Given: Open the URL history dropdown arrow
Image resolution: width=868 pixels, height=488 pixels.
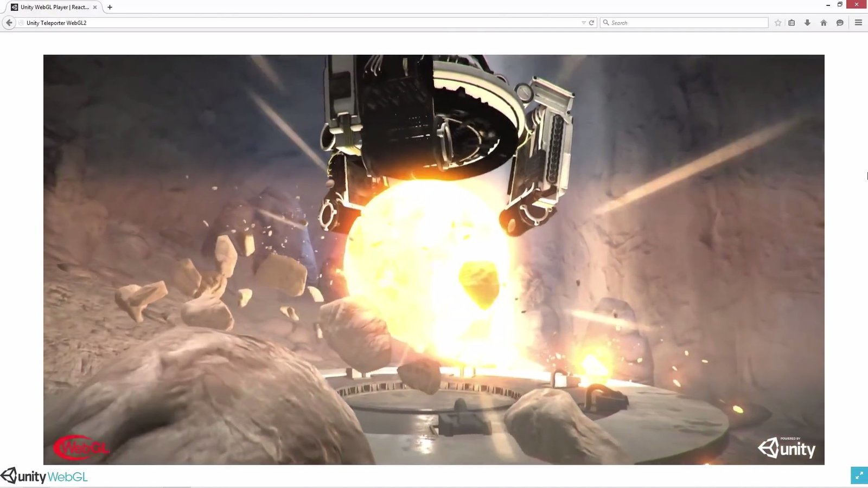Looking at the screenshot, I should point(584,23).
